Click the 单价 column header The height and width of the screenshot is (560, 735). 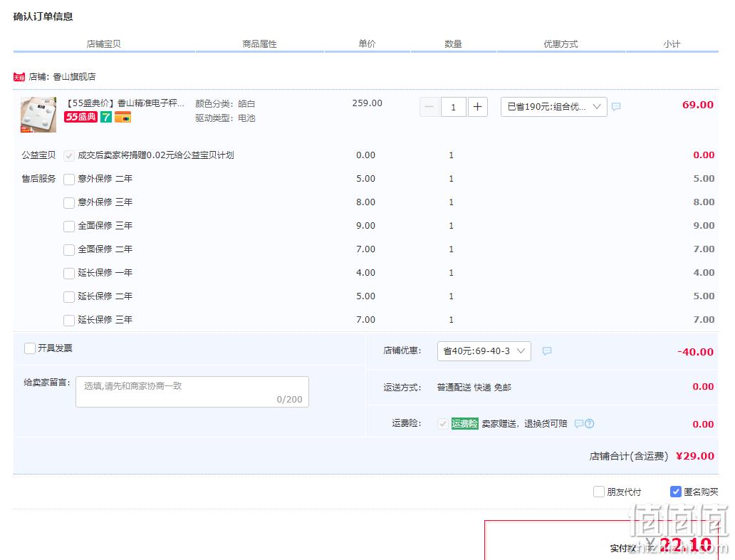point(367,44)
